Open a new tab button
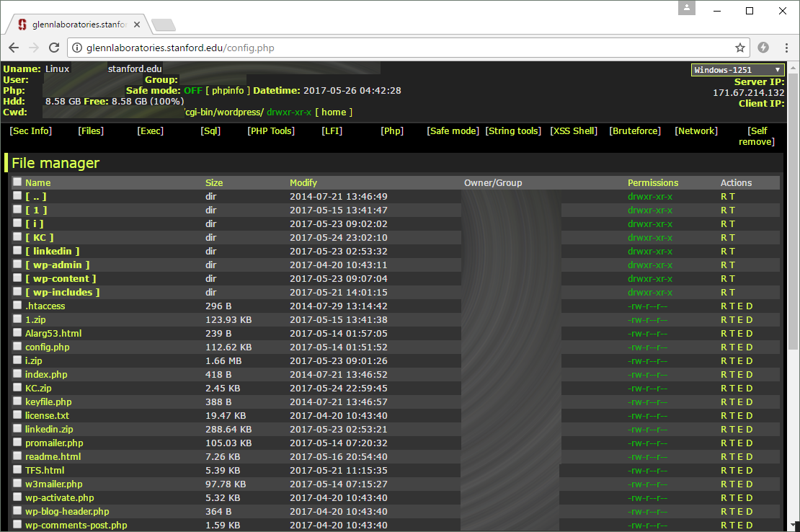Image resolution: width=800 pixels, height=532 pixels. (x=164, y=25)
